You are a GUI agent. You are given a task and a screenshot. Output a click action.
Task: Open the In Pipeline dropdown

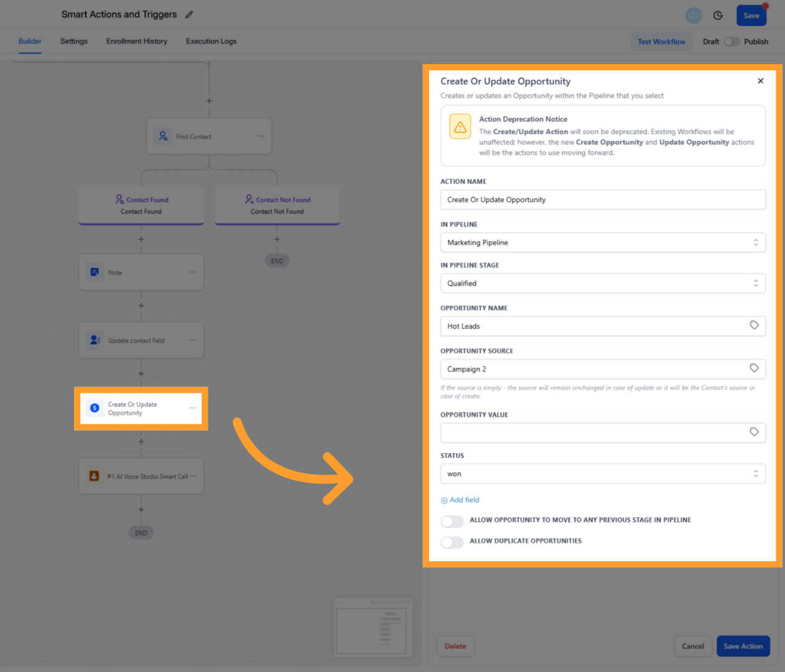[603, 243]
